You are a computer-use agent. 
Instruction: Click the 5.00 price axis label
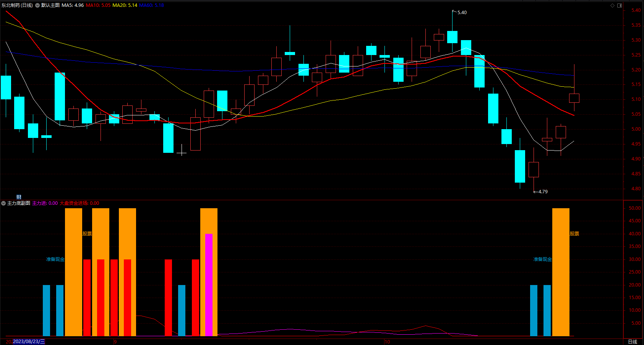coord(636,129)
